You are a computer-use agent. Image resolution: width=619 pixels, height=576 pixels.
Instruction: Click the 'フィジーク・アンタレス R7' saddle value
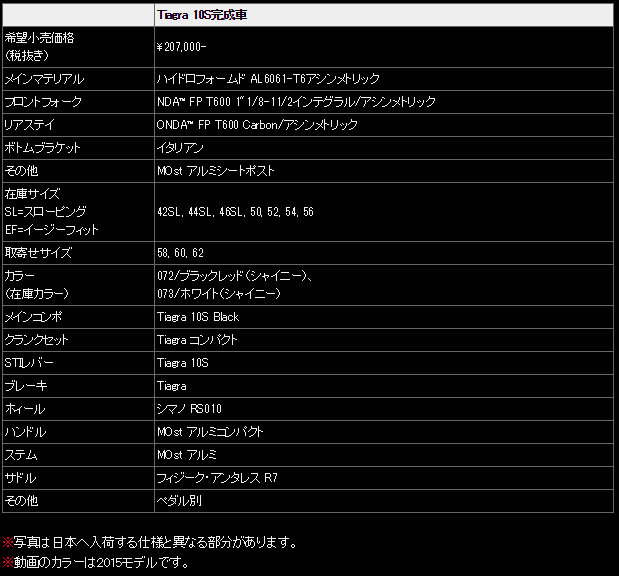click(217, 478)
